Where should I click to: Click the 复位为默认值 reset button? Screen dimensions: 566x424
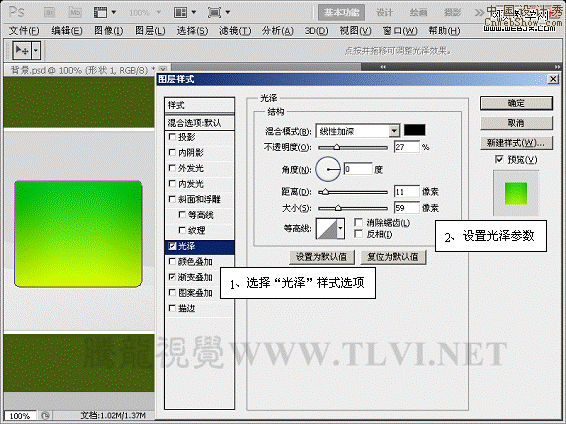393,257
